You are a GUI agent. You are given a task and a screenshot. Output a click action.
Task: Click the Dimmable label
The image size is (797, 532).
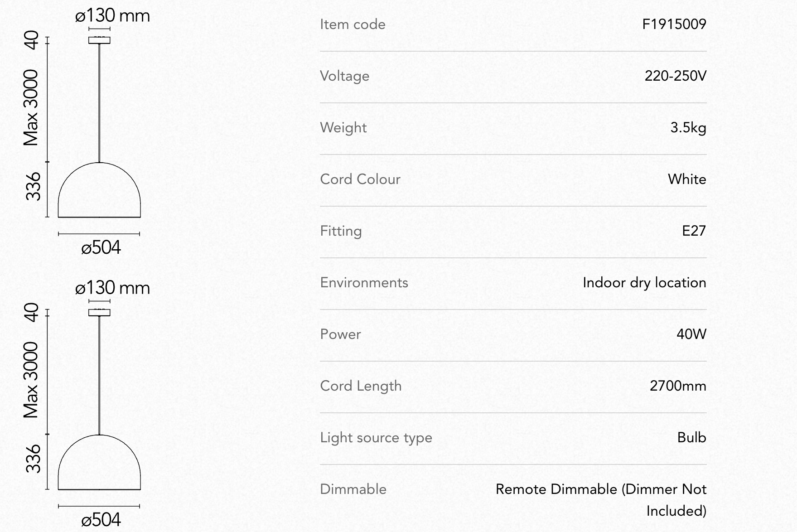[353, 489]
